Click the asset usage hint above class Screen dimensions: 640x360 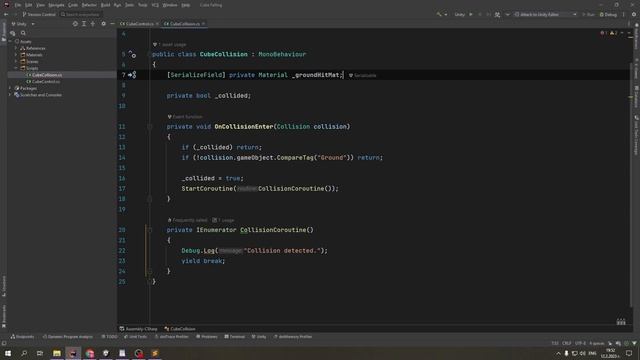coord(169,44)
